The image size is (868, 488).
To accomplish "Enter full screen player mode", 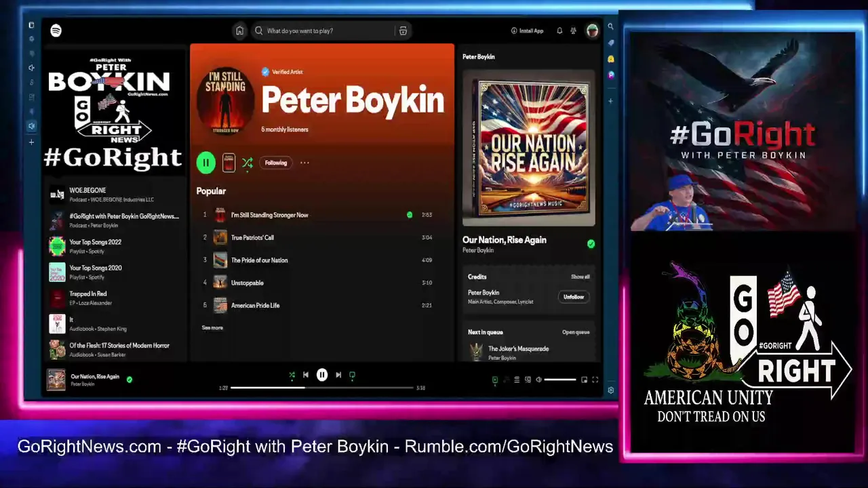I will 595,380.
